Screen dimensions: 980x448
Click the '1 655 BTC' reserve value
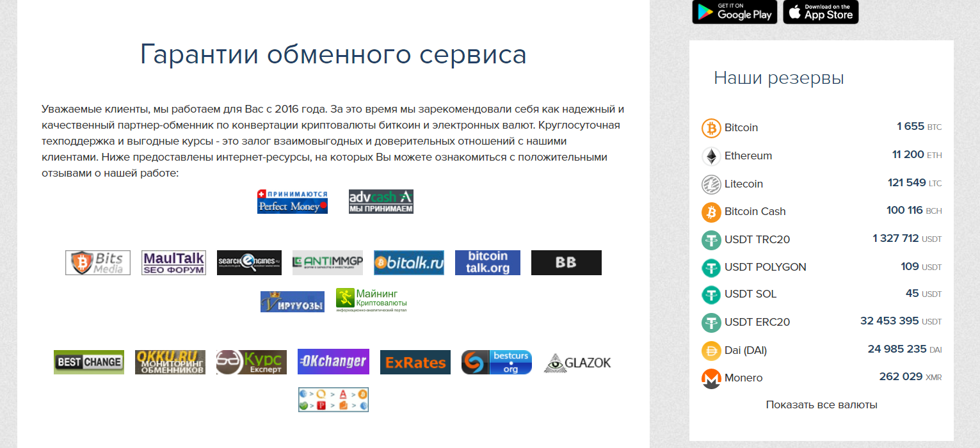point(919,127)
